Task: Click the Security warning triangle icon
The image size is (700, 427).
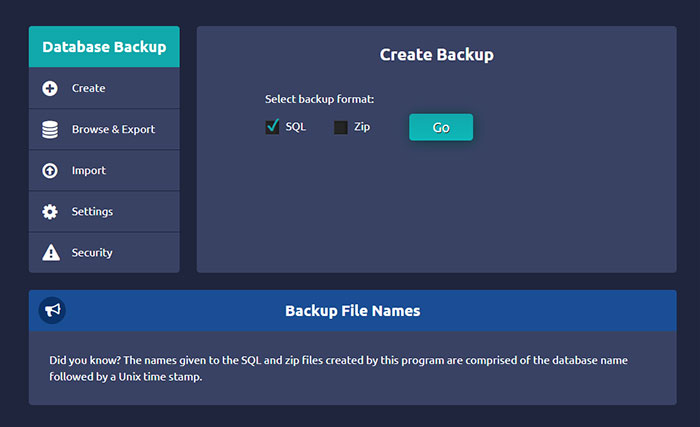Action: tap(50, 253)
